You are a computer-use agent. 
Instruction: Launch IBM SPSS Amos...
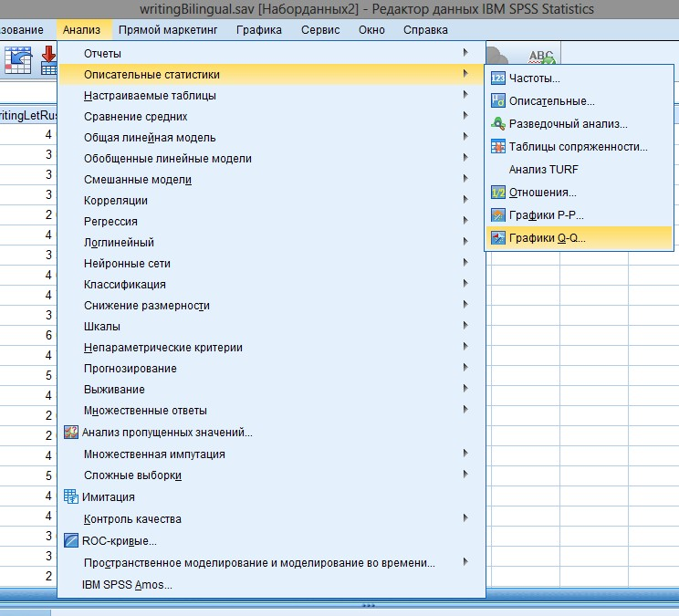(271, 584)
